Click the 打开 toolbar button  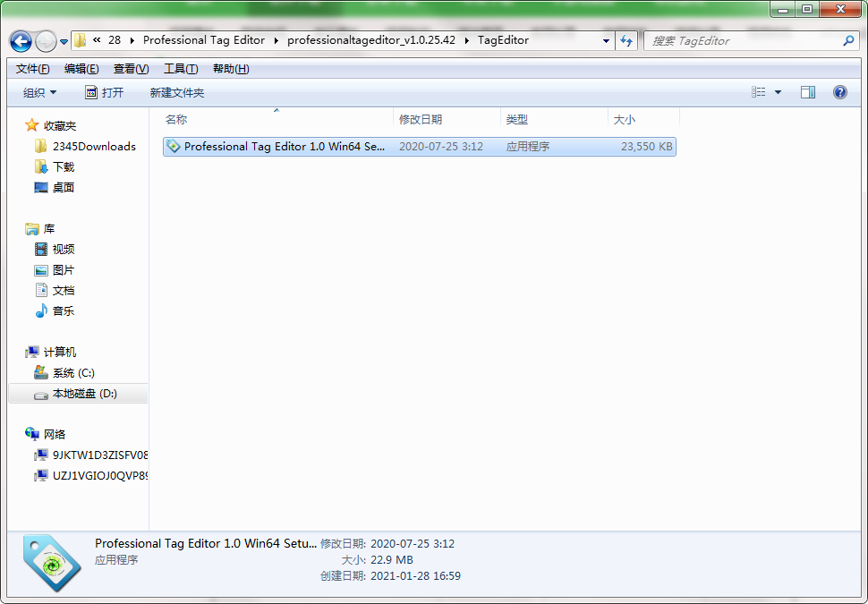pos(105,92)
